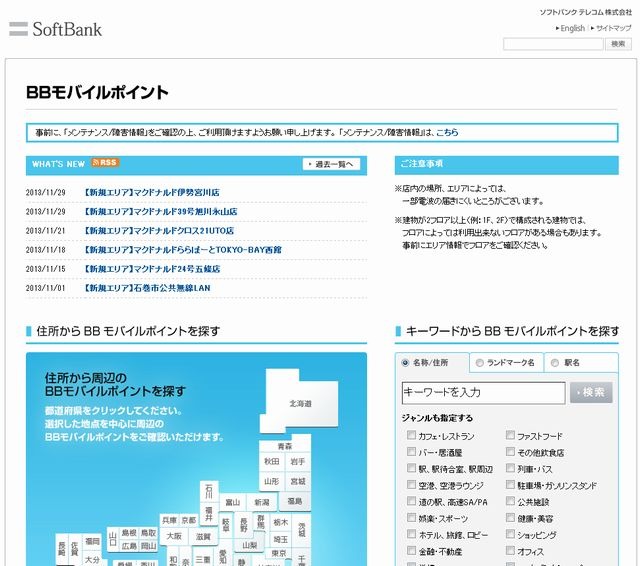This screenshot has width=640, height=566.
Task: Open the 過去一覧へ button
Action: [331, 164]
